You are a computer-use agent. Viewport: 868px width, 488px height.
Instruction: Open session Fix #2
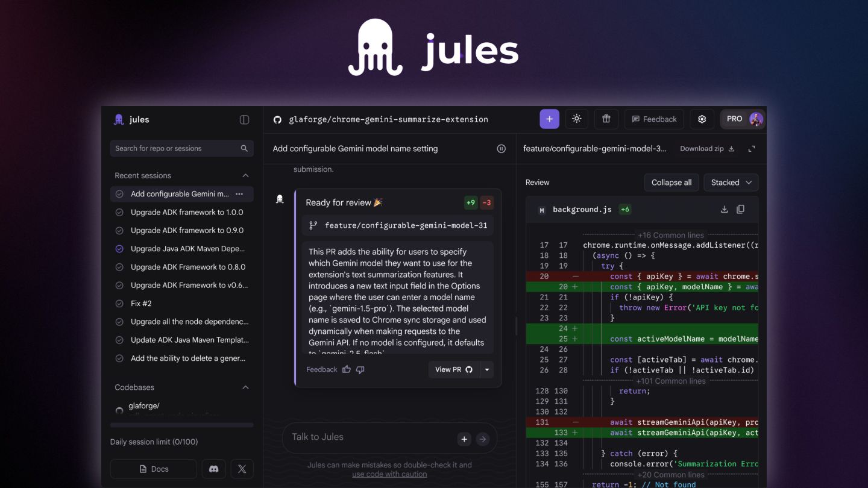coord(181,303)
